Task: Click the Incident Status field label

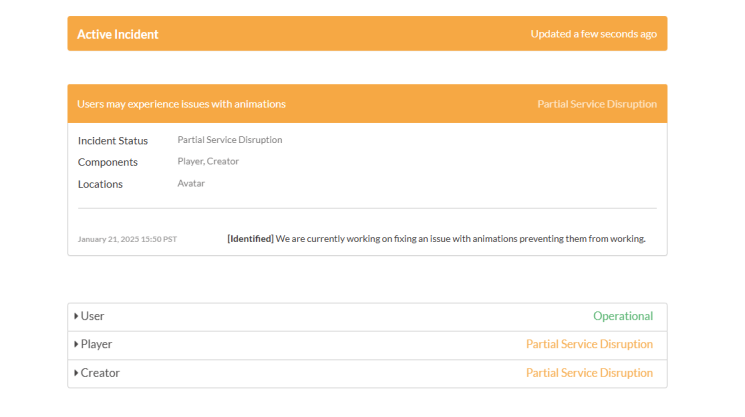Action: (x=113, y=141)
